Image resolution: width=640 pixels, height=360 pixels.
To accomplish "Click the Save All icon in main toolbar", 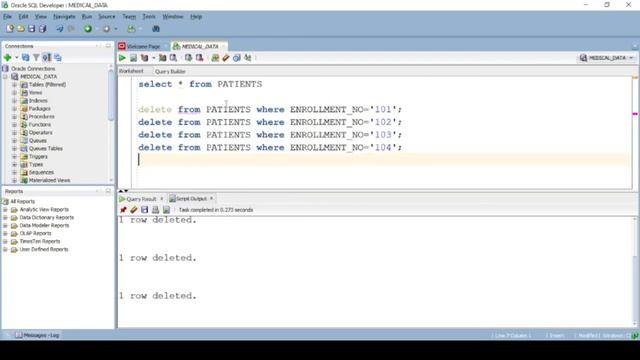I will (x=42, y=29).
